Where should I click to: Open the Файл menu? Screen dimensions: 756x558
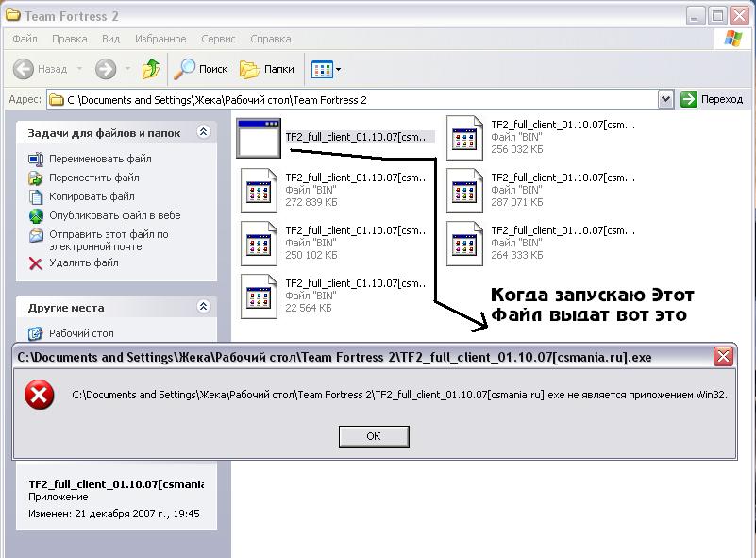pos(25,39)
